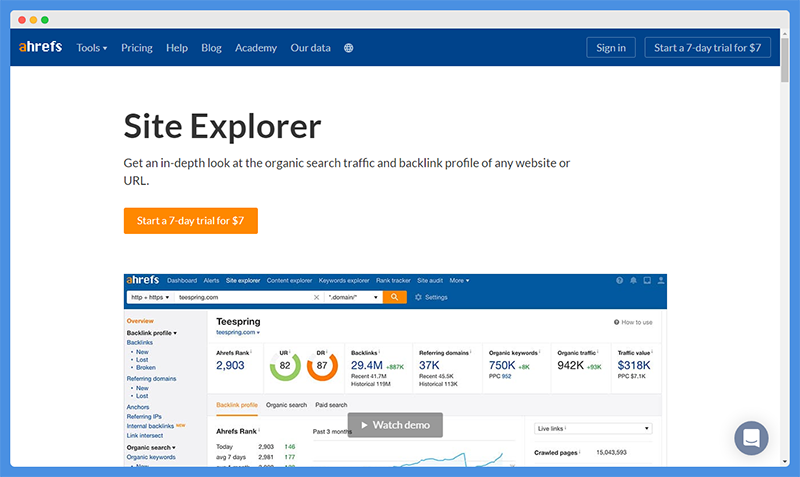Click the ahrefs logo inside demo screenshot

click(142, 280)
